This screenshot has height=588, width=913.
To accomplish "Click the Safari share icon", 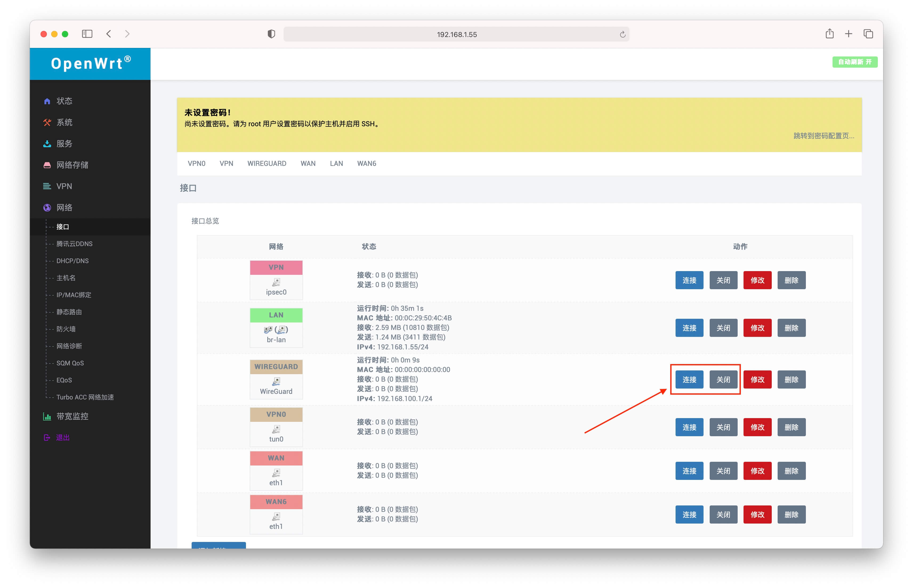I will point(829,34).
